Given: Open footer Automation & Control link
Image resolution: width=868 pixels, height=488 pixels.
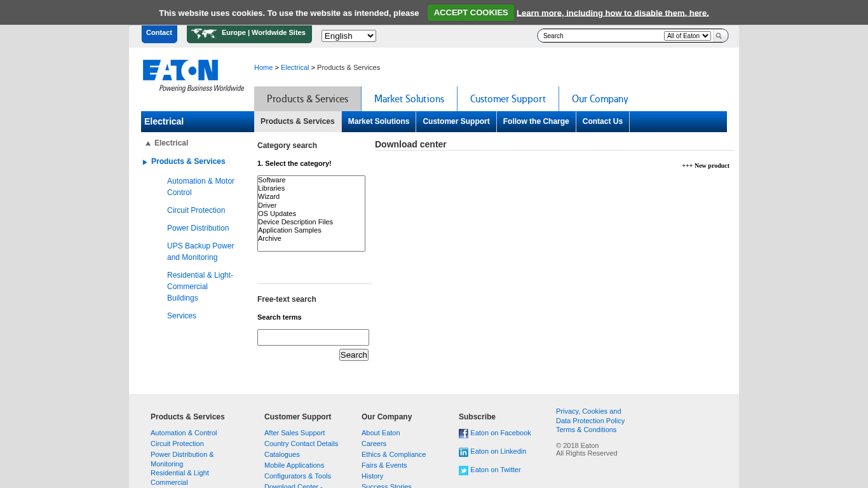Looking at the screenshot, I should click(x=184, y=433).
